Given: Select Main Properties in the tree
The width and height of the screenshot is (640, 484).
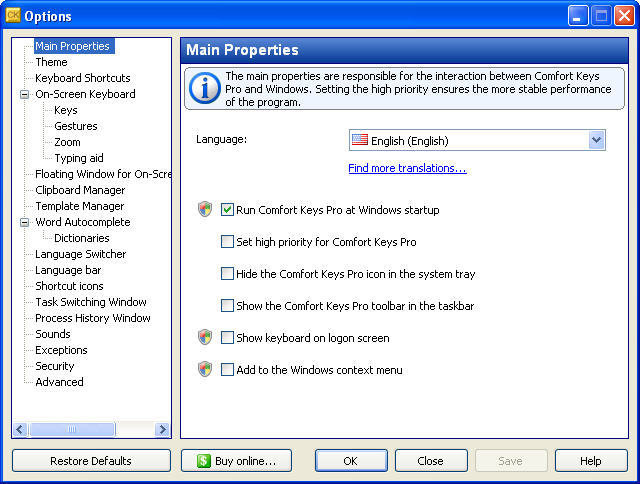Looking at the screenshot, I should [x=72, y=46].
